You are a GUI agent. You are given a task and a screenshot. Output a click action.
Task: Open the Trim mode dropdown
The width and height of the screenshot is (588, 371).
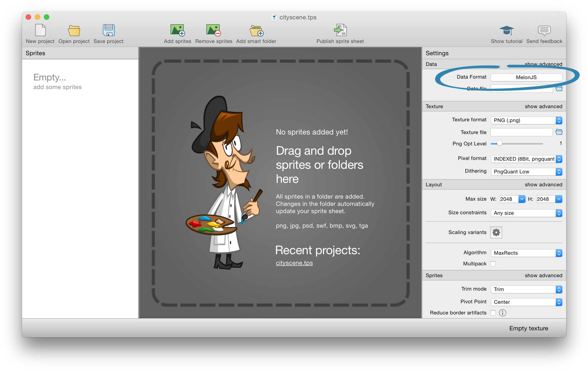click(x=526, y=289)
